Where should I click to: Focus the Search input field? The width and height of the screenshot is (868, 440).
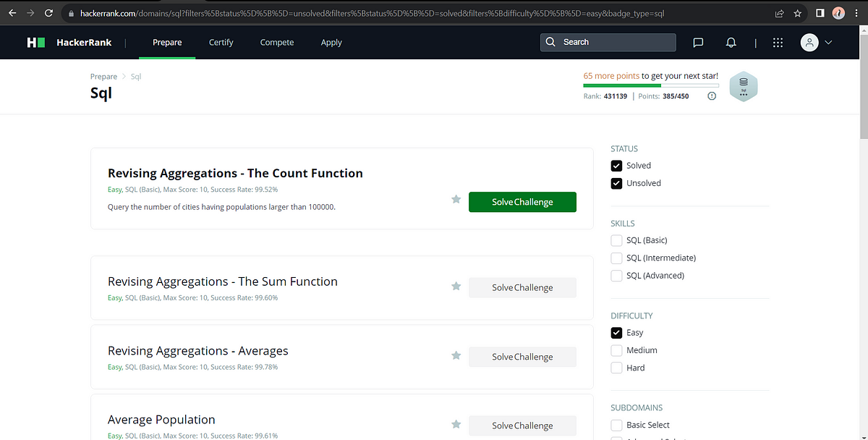click(608, 42)
